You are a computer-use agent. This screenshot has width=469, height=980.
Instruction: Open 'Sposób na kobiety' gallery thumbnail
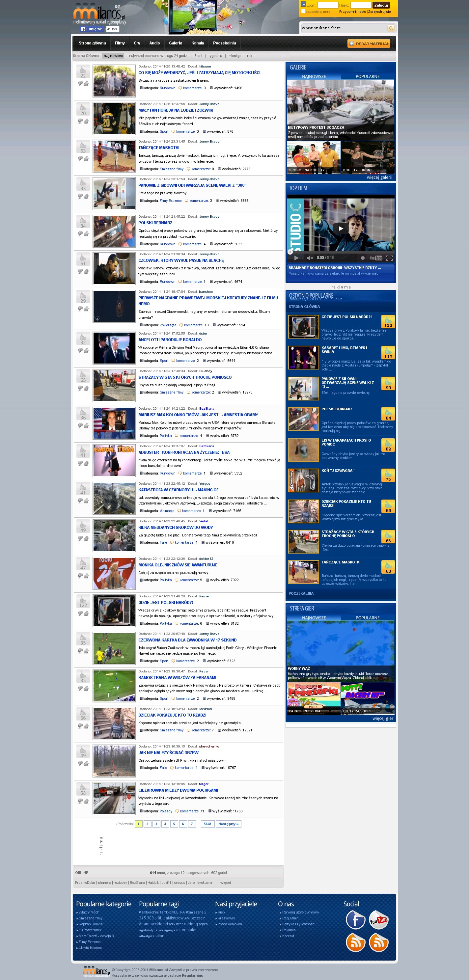point(314,157)
